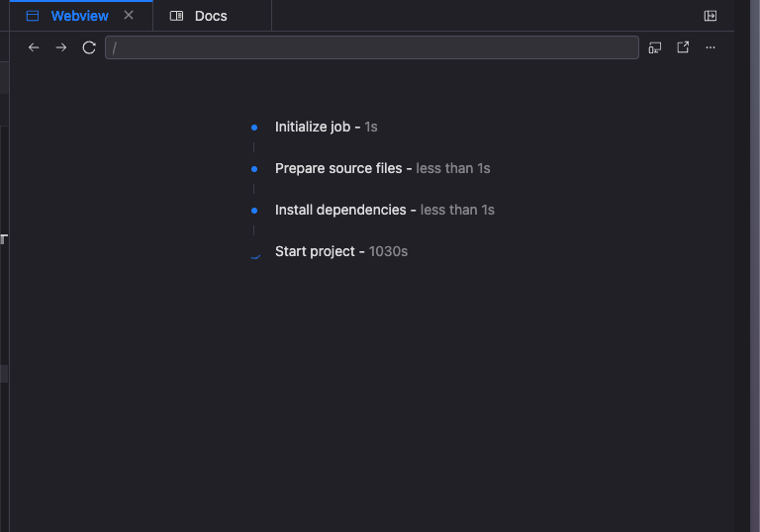Close the Webview tab
This screenshot has width=760, height=532.
pos(129,16)
